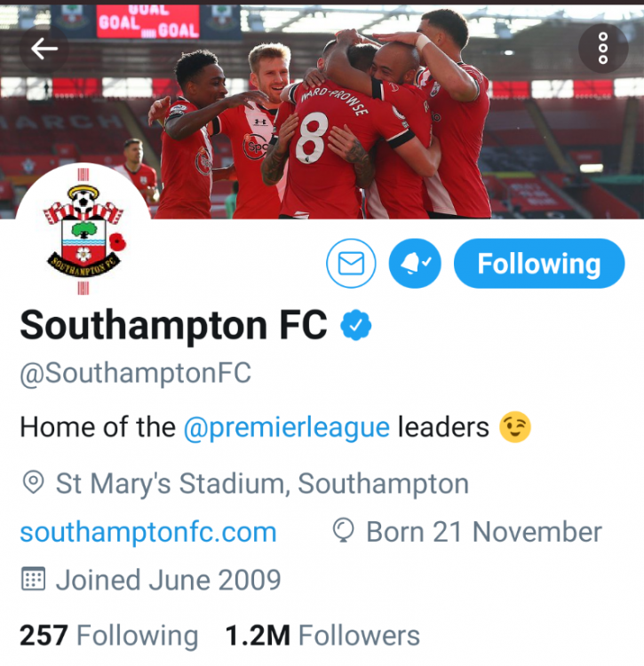
Task: Tap the location pin icon
Action: click(33, 483)
